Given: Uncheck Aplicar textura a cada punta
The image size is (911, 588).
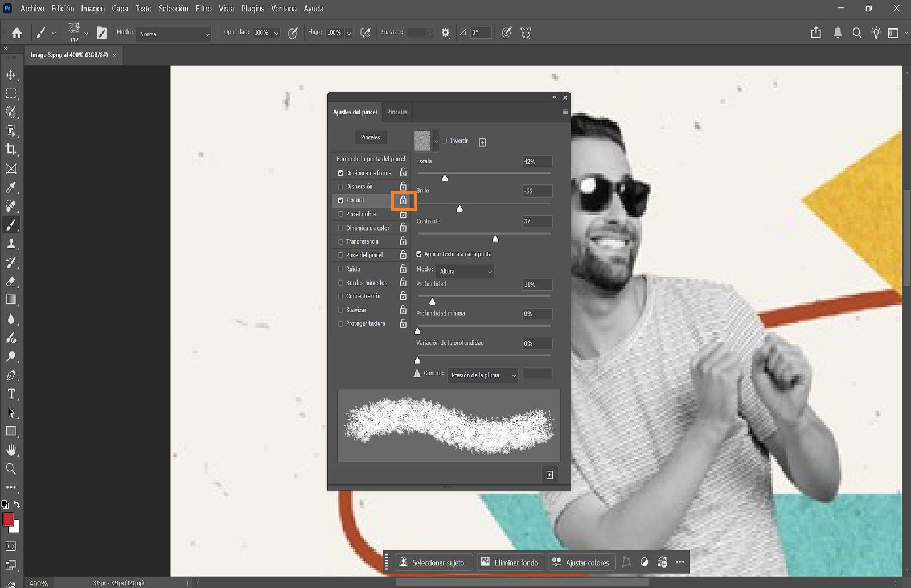Looking at the screenshot, I should tap(419, 254).
